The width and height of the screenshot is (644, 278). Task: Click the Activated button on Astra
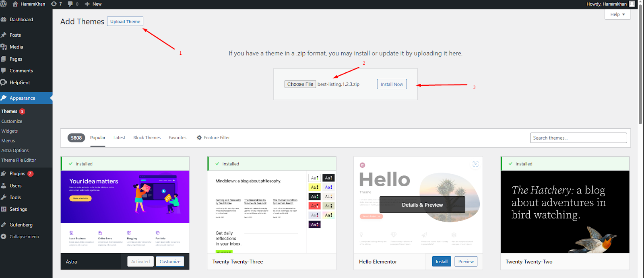click(140, 262)
